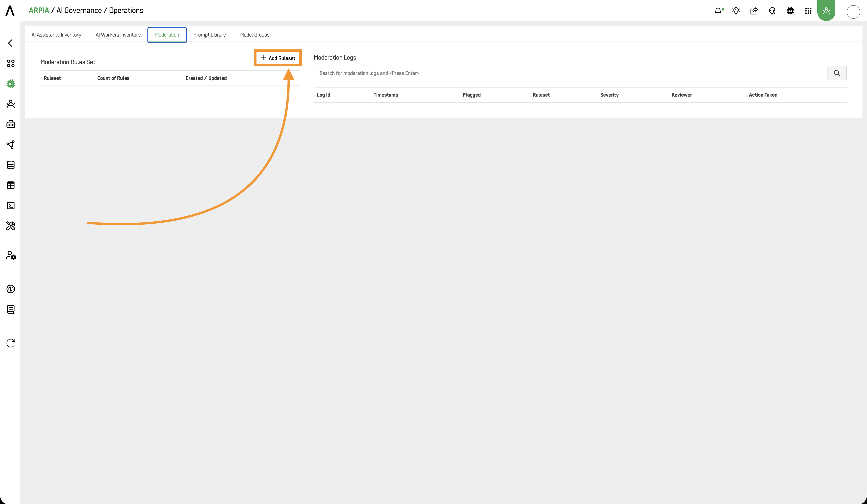Click the Timestamp column header
Screen dimensions: 867x504
click(x=386, y=95)
